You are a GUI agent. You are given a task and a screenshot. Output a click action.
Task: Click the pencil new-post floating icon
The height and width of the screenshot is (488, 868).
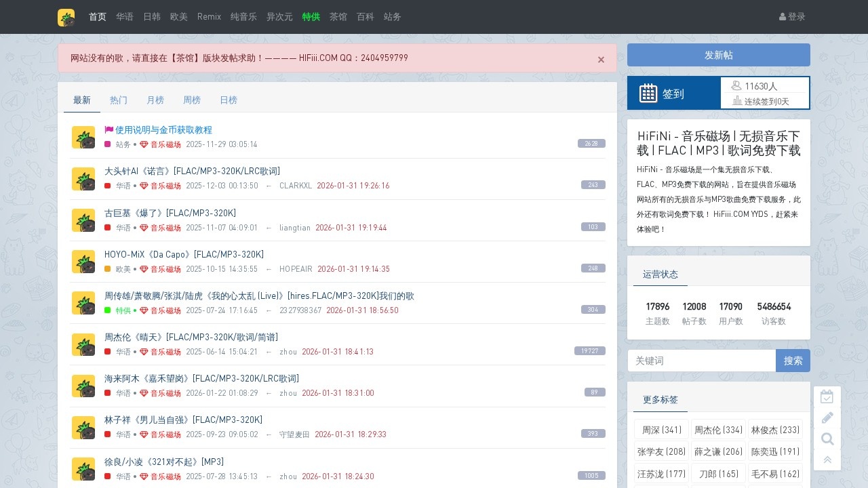tap(827, 418)
